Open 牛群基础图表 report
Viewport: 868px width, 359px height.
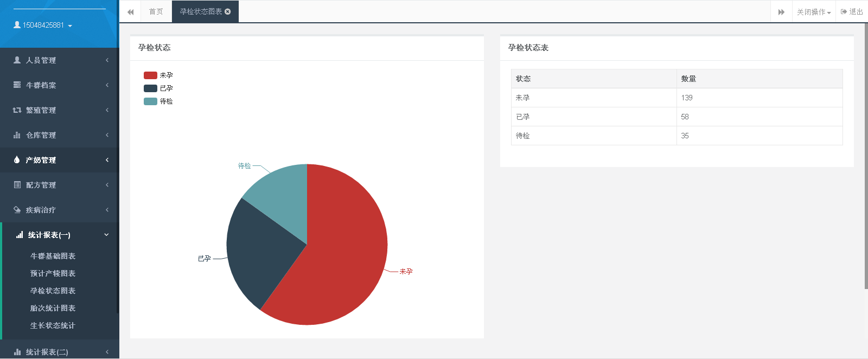[x=53, y=256]
